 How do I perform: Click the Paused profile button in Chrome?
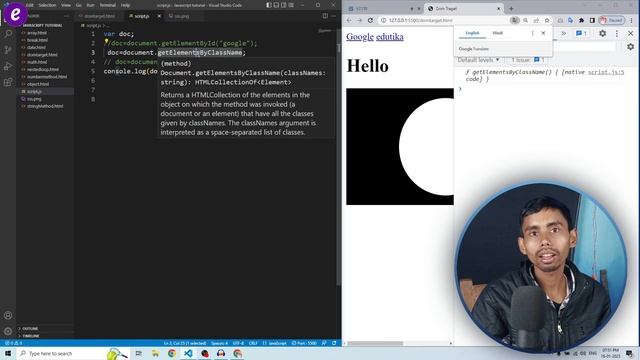point(612,20)
